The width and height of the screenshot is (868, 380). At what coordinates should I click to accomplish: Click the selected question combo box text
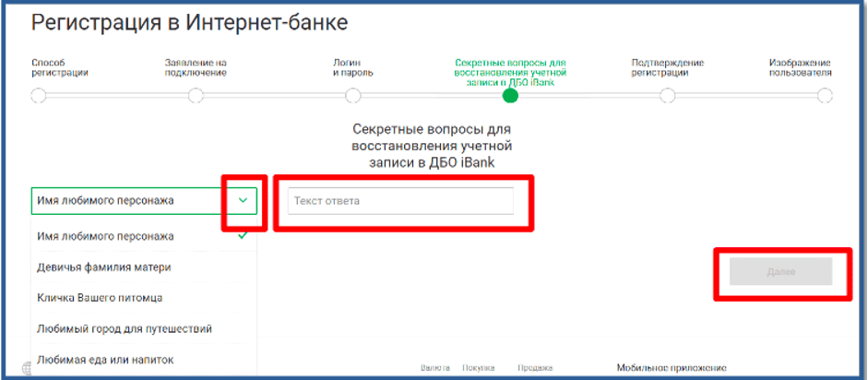105,201
